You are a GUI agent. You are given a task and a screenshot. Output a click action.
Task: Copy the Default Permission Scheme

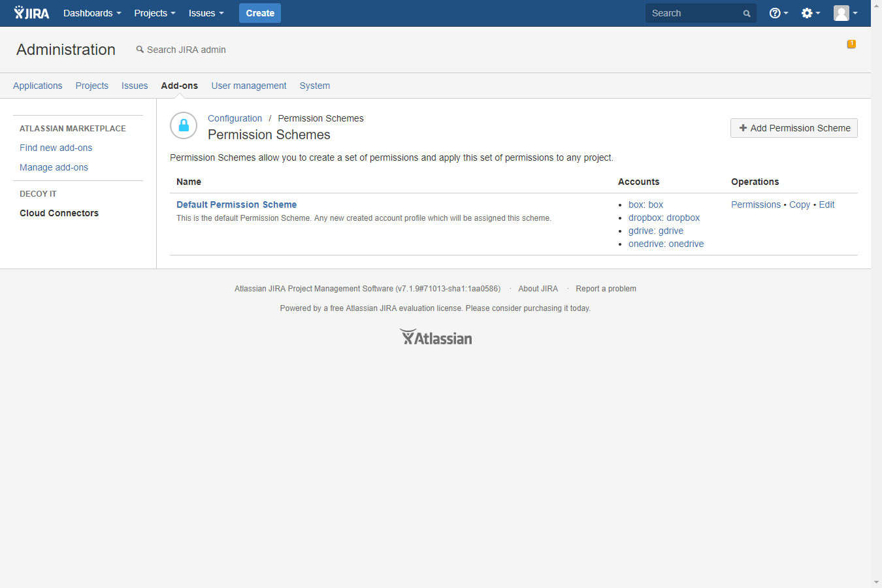click(800, 204)
